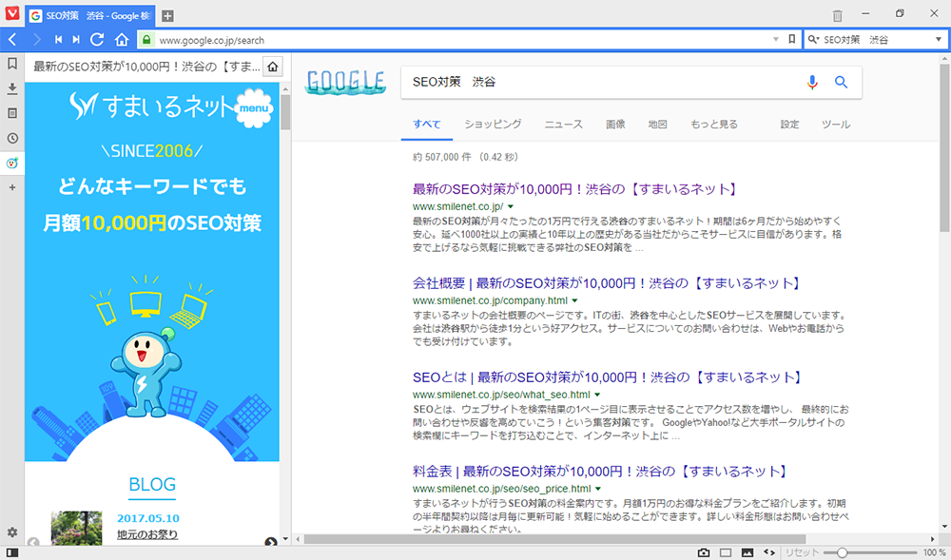Expand the address bar URL history dropdown

(776, 39)
